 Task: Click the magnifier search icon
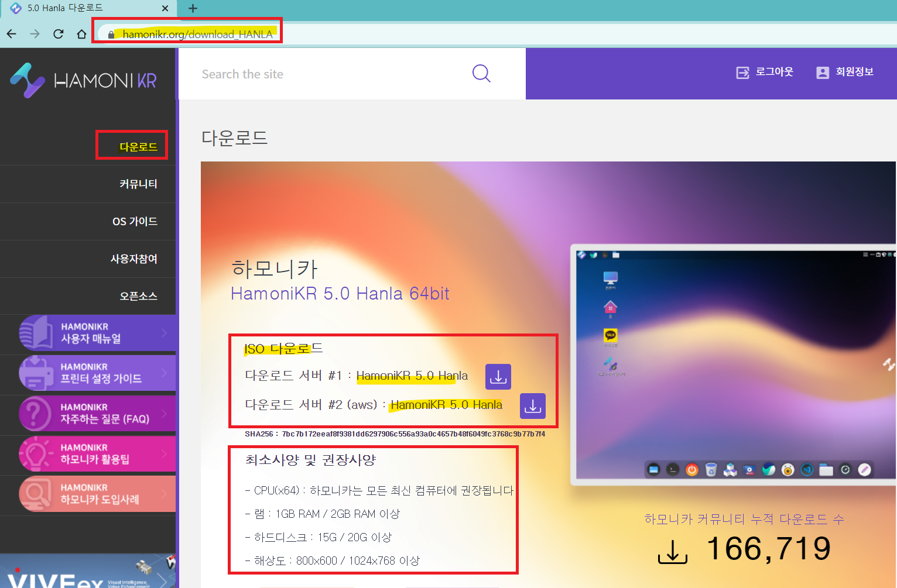click(481, 74)
